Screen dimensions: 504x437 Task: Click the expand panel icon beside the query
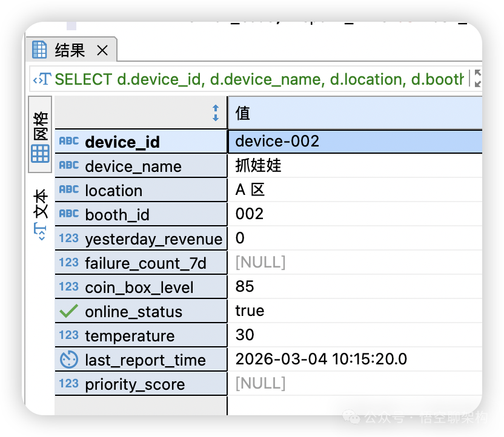click(477, 79)
